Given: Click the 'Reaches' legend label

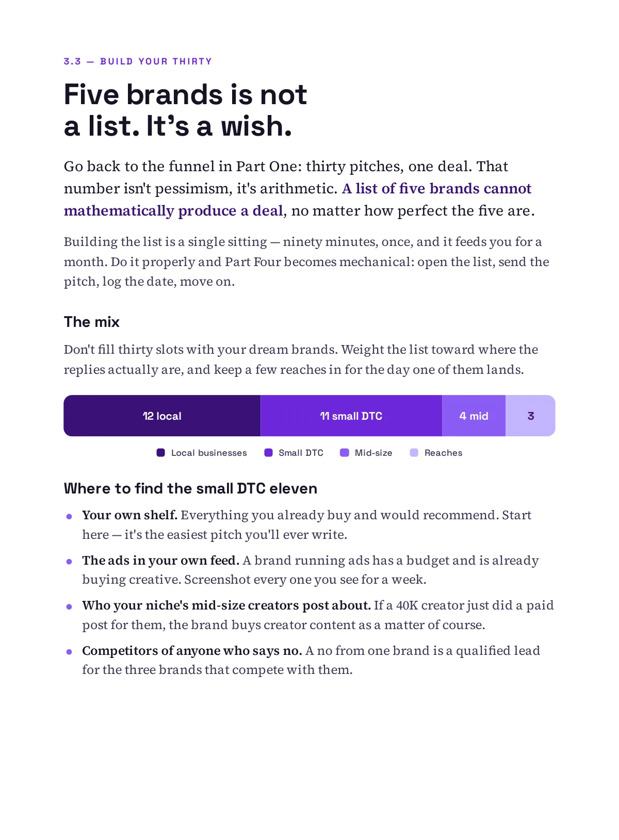Looking at the screenshot, I should click(x=444, y=453).
